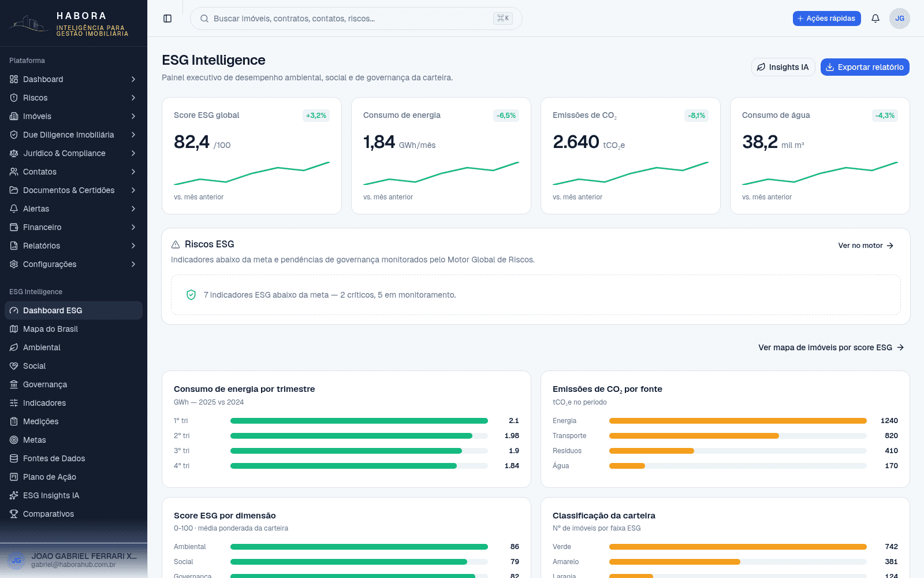The image size is (924, 578).
Task: Open the Plano de Ação page
Action: click(73, 477)
